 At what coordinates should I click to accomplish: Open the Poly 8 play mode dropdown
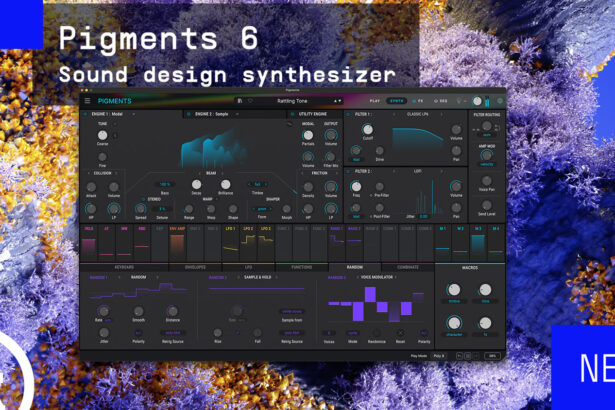439,356
